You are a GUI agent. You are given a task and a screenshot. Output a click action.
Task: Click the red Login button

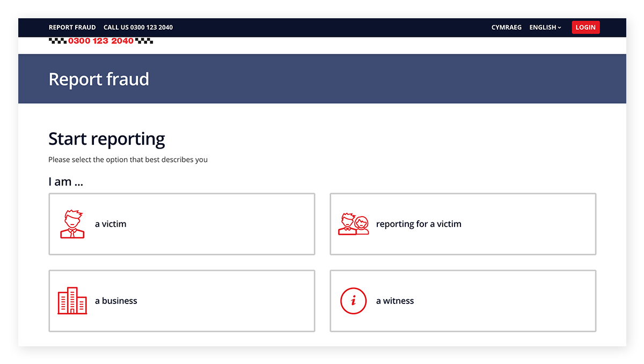point(586,27)
